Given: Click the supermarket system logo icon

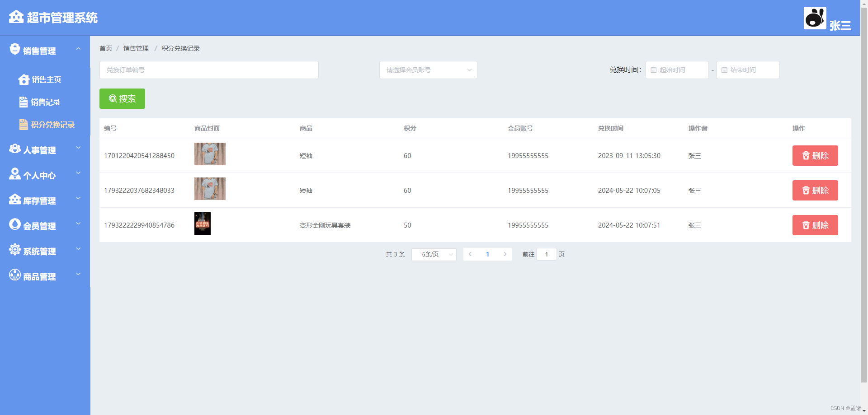Looking at the screenshot, I should [x=16, y=17].
